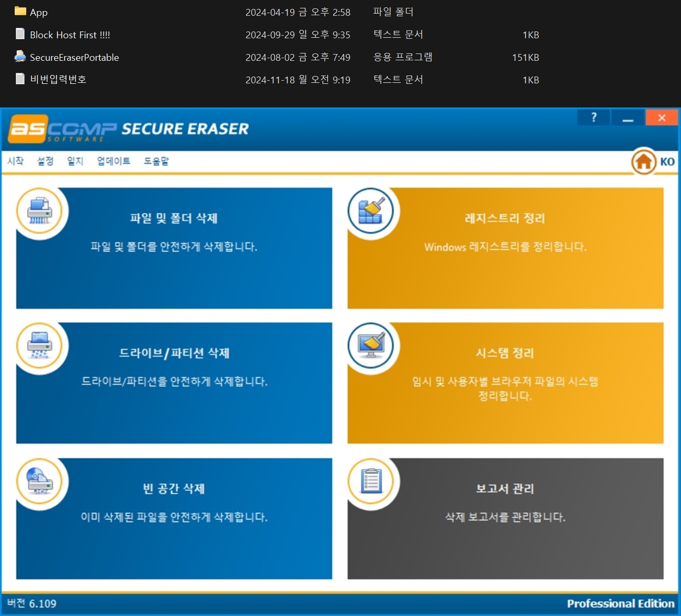The width and height of the screenshot is (681, 616).
Task: Open the 시스템 정리 tile
Action: [x=505, y=383]
